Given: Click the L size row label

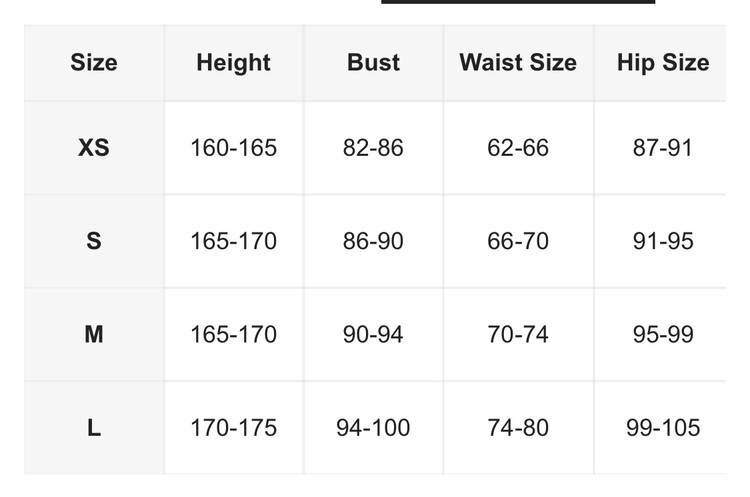Looking at the screenshot, I should [94, 428].
